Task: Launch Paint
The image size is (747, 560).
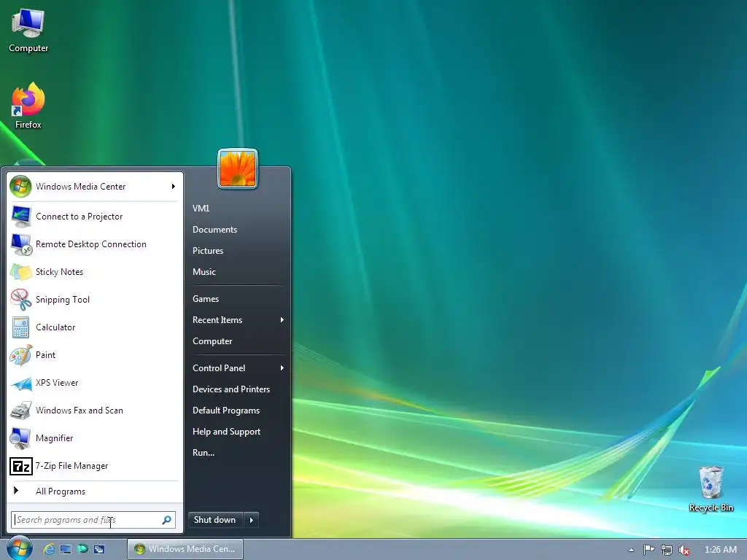Action: pyautogui.click(x=94, y=355)
